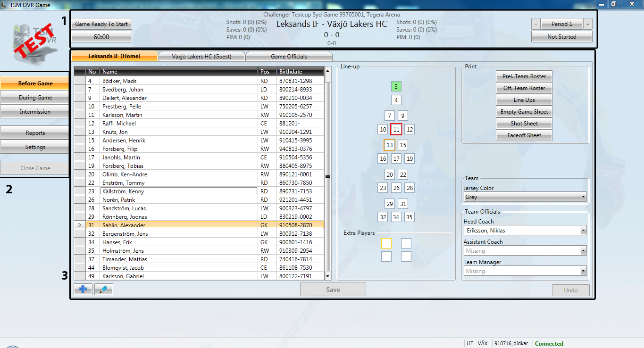Select the Timander, Mattias roster row
Screen dimensions: 644x348
pos(199,259)
